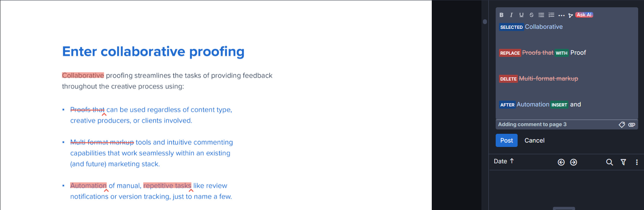Image resolution: width=644 pixels, height=210 pixels.
Task: Search the comments
Action: [x=609, y=162]
